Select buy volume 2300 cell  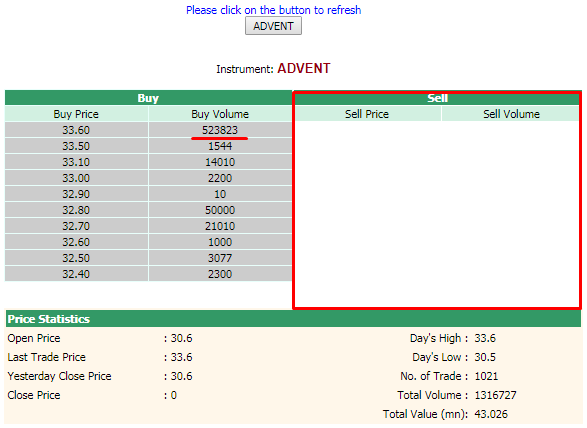coord(220,274)
